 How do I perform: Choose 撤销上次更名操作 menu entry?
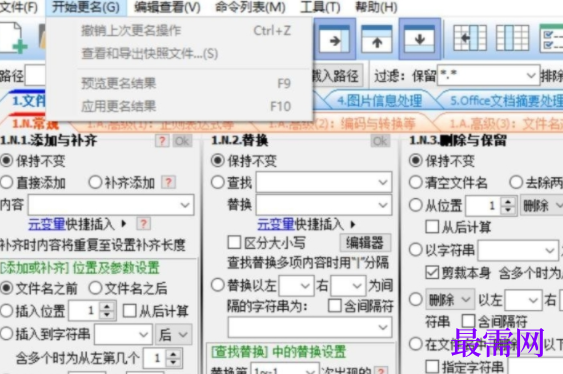click(180, 31)
